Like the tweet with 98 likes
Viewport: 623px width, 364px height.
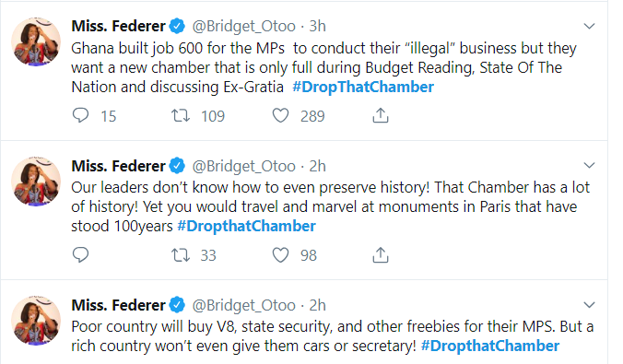280,254
